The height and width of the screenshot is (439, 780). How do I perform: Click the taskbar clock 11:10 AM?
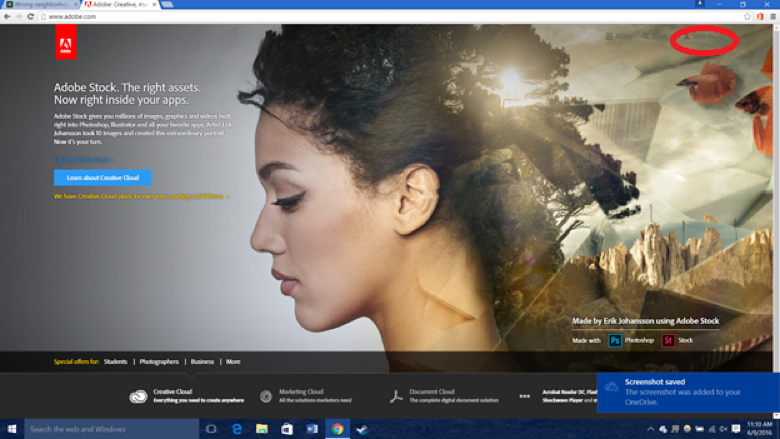click(759, 429)
